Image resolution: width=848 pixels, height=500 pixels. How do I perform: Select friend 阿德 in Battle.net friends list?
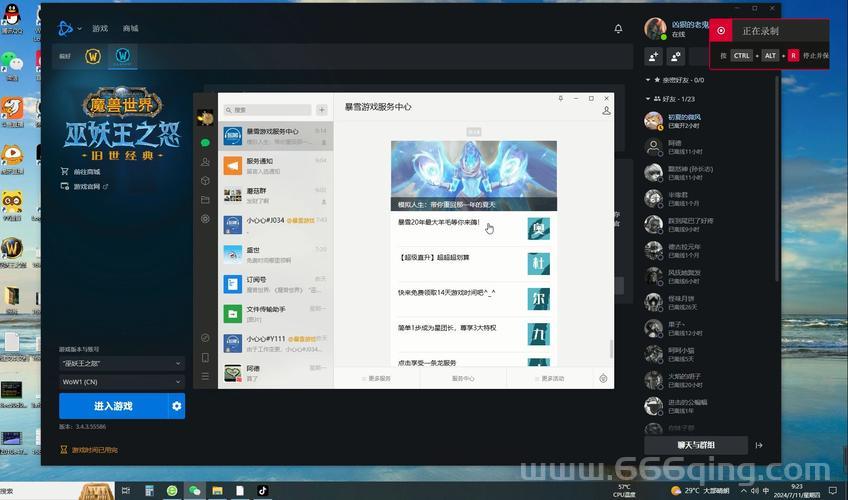point(708,146)
